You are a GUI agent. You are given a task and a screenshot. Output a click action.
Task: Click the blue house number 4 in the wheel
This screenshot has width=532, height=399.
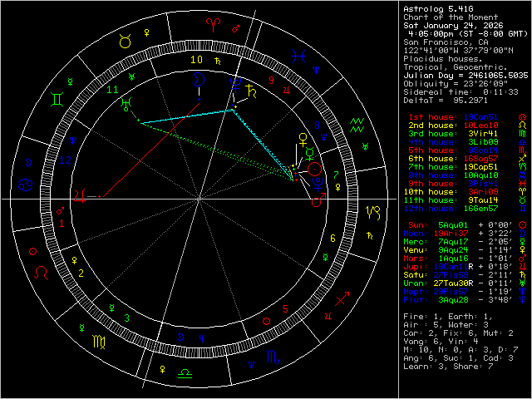click(201, 338)
